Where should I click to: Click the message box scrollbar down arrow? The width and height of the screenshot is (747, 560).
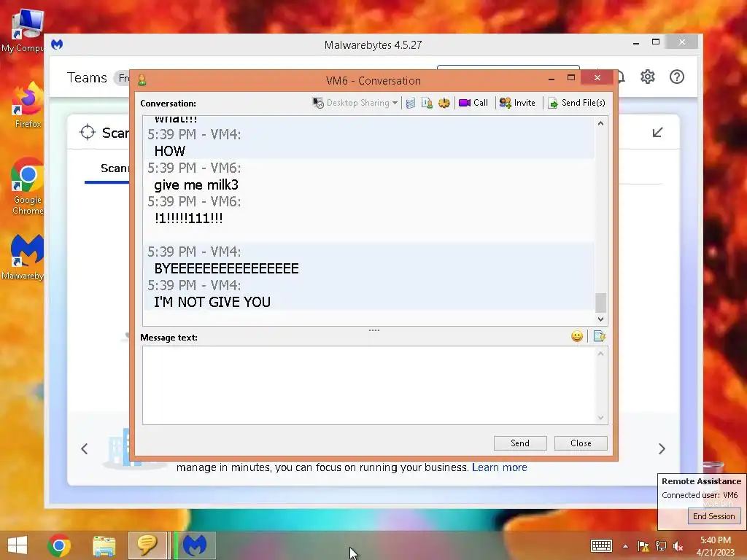(x=601, y=418)
